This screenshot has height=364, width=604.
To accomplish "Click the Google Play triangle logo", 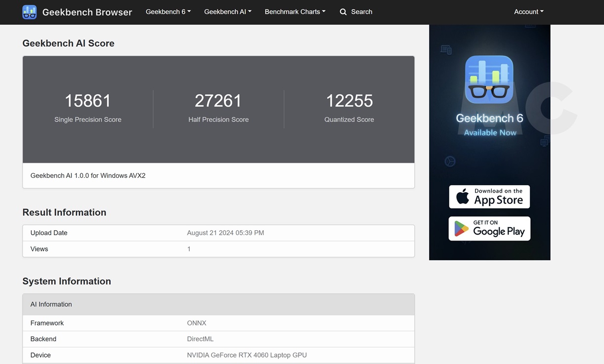I will pyautogui.click(x=461, y=229).
